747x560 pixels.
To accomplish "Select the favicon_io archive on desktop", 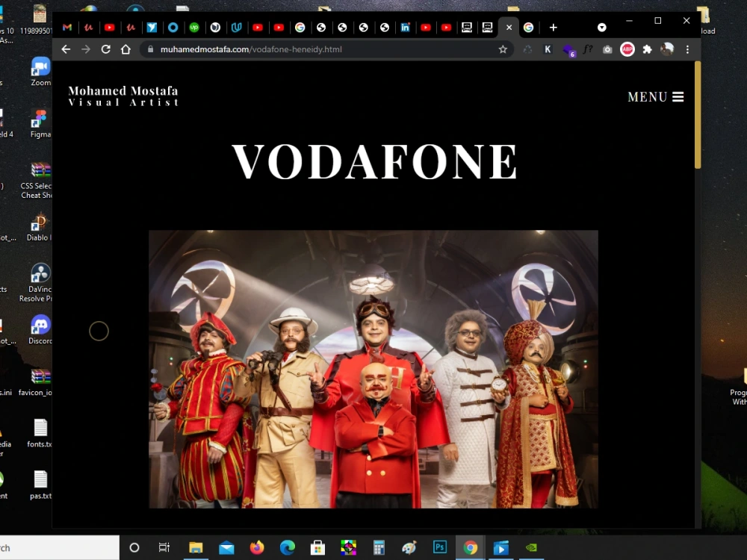I will [36, 382].
